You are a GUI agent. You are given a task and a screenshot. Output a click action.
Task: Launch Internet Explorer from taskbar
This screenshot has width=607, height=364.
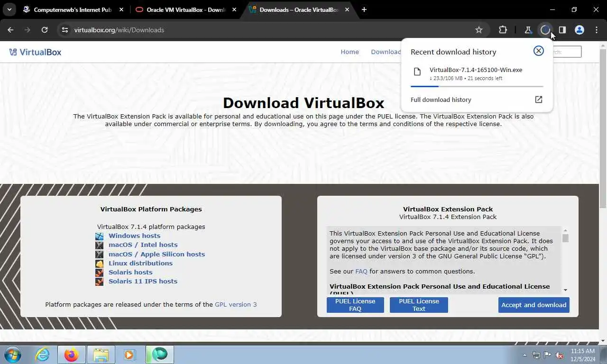tap(43, 355)
